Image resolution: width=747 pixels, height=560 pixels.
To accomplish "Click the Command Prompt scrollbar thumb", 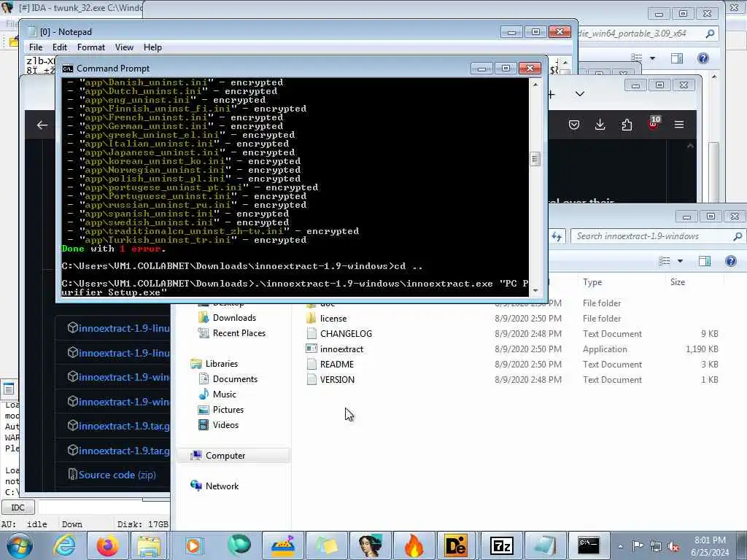I will click(x=535, y=159).
